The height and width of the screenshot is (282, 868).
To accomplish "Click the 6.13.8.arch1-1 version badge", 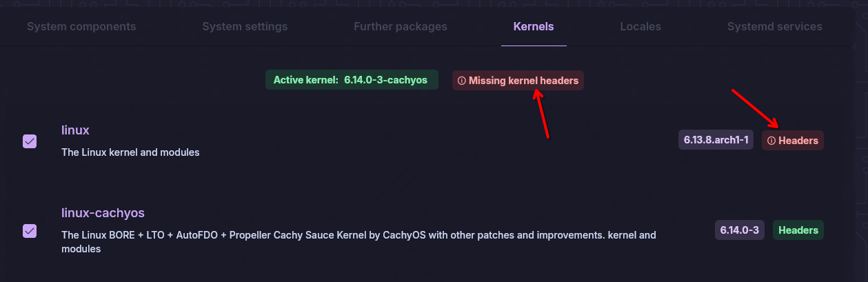I will [x=716, y=140].
